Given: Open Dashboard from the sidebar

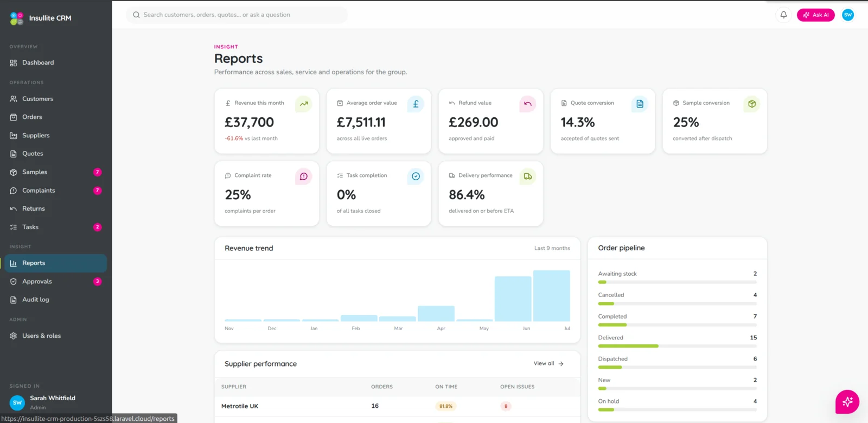Looking at the screenshot, I should (56, 63).
